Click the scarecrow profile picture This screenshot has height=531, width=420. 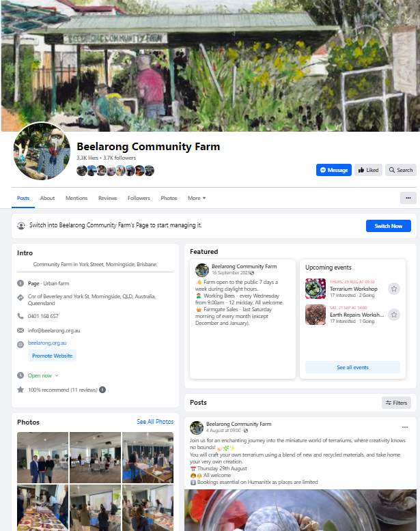(42, 151)
